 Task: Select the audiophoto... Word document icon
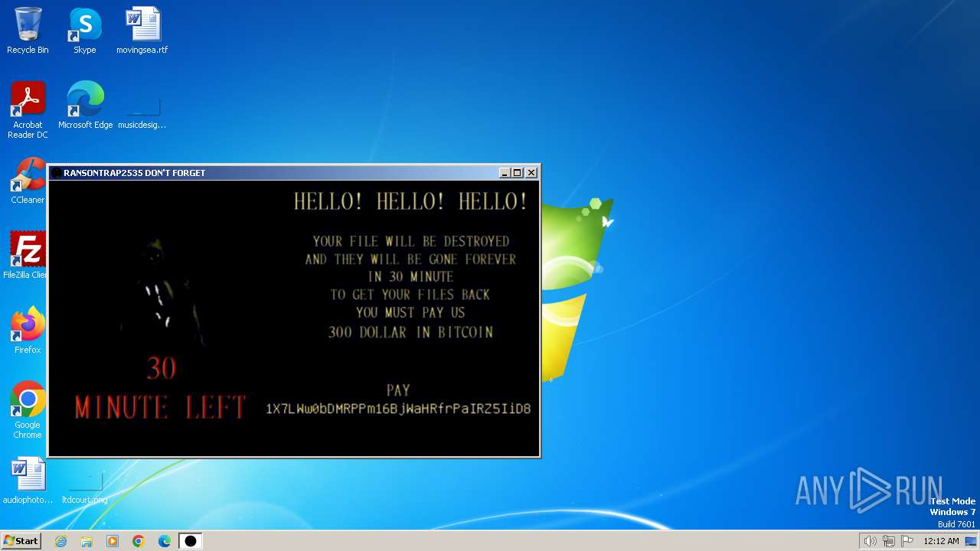pos(28,481)
